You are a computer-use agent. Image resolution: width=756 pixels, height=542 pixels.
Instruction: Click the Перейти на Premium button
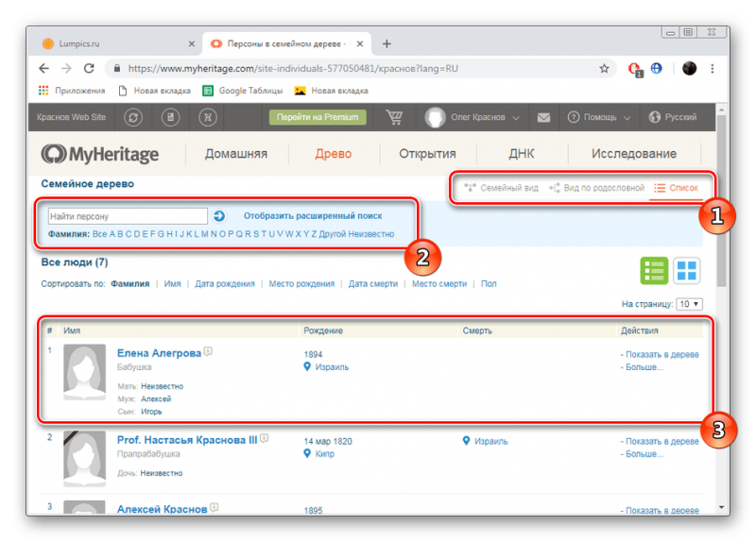(318, 117)
